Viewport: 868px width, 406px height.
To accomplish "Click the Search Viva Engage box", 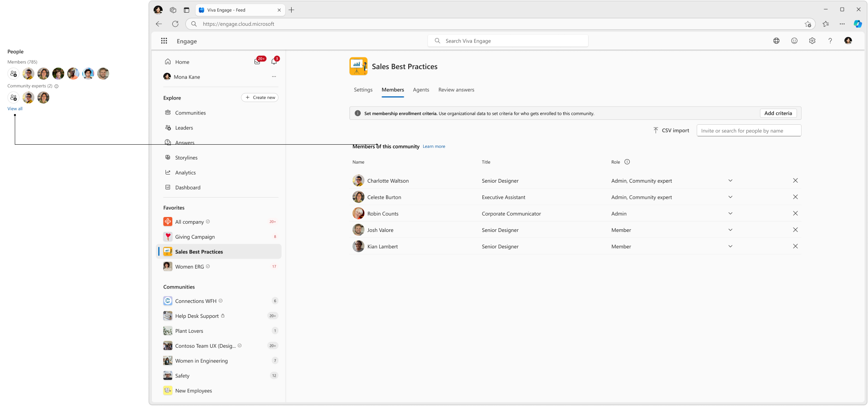I will tap(508, 41).
